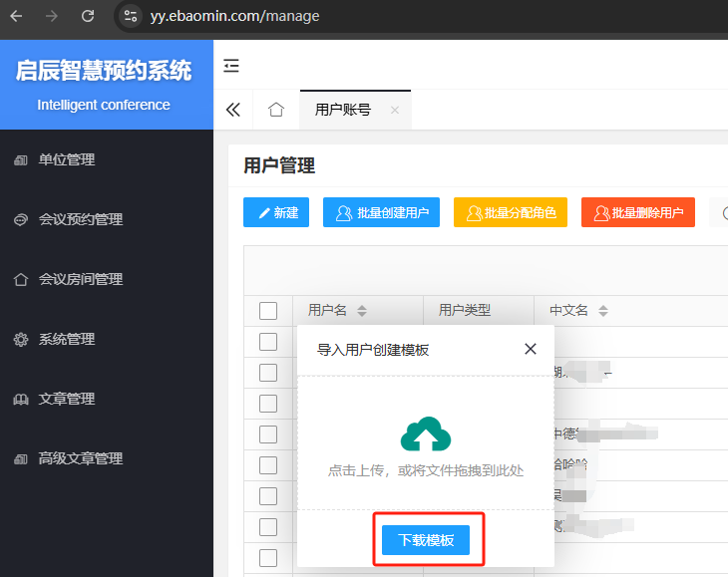The width and height of the screenshot is (728, 577).
Task: Switch to the 用户账号 tab
Action: coord(342,110)
